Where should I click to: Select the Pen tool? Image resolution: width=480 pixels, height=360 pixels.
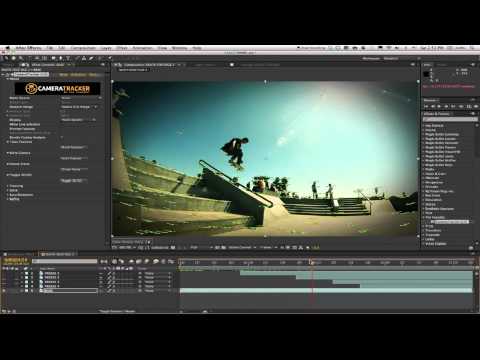[61, 58]
